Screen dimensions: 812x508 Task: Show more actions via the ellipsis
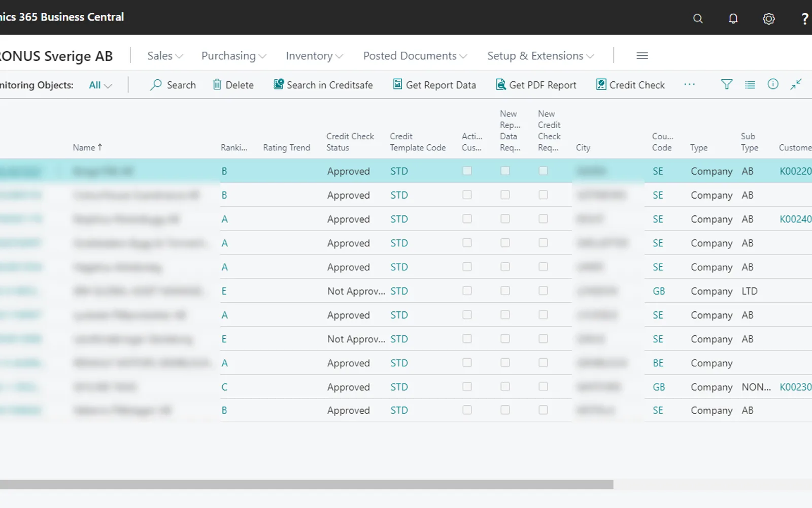point(689,84)
